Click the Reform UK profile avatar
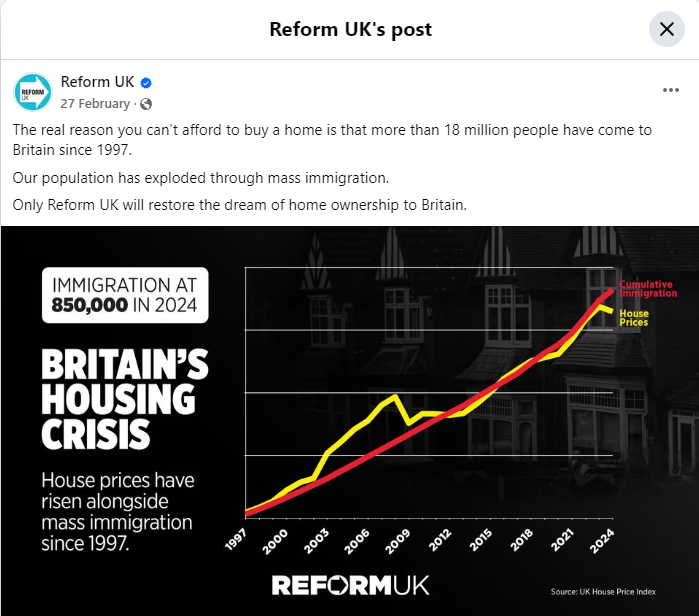 [33, 92]
